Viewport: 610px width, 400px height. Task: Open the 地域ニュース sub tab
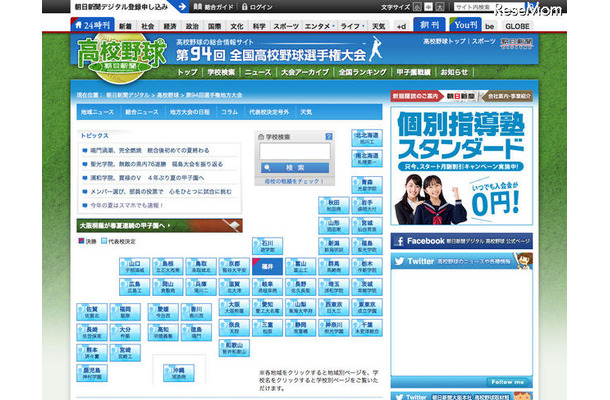(97, 112)
